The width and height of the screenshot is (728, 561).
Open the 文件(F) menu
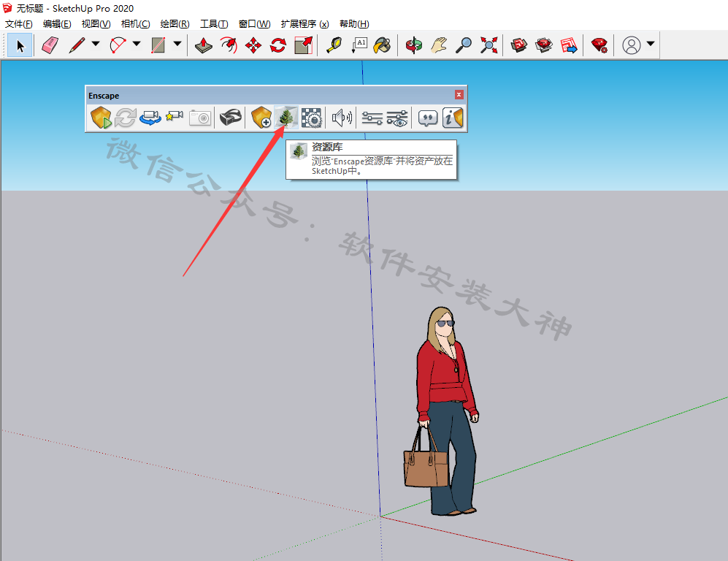click(18, 23)
